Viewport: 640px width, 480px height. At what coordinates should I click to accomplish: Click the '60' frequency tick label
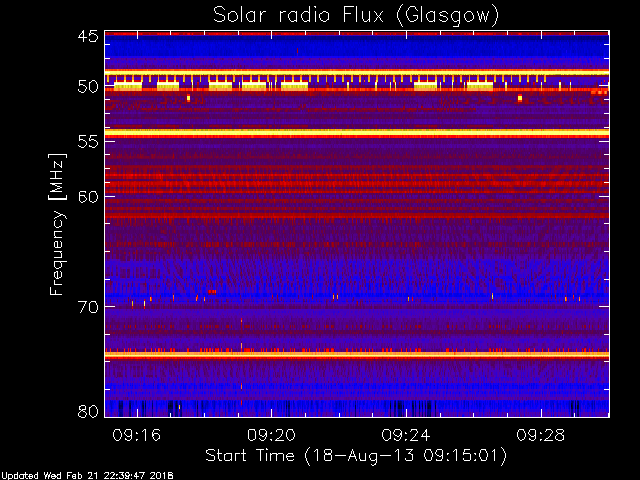[x=89, y=196]
